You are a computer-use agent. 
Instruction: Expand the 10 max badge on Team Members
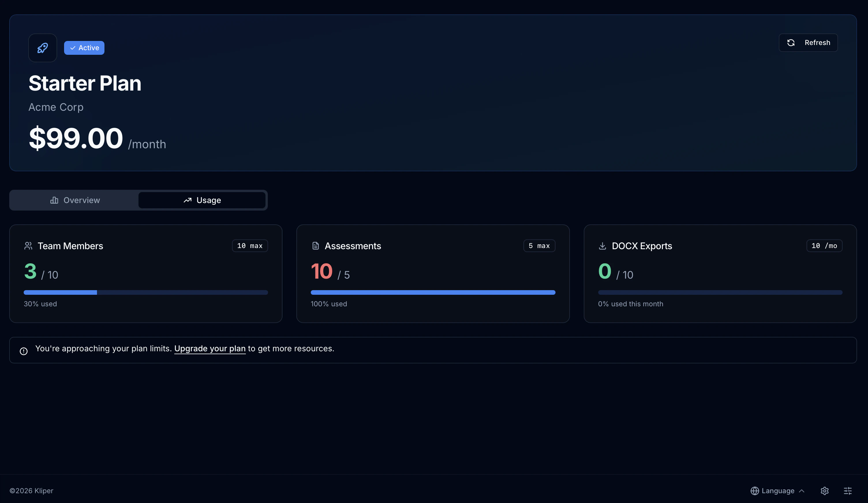click(249, 245)
